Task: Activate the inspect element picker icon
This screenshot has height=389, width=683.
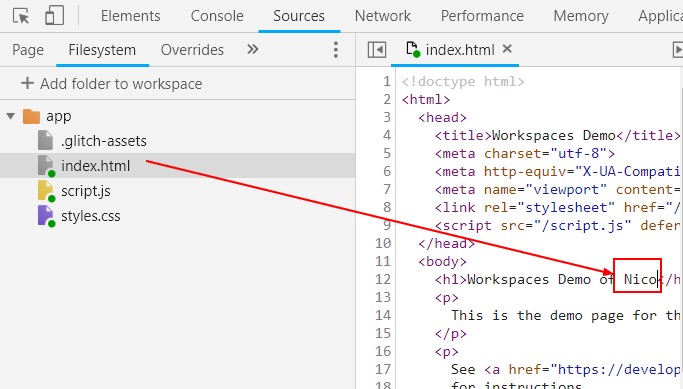Action: tap(20, 16)
